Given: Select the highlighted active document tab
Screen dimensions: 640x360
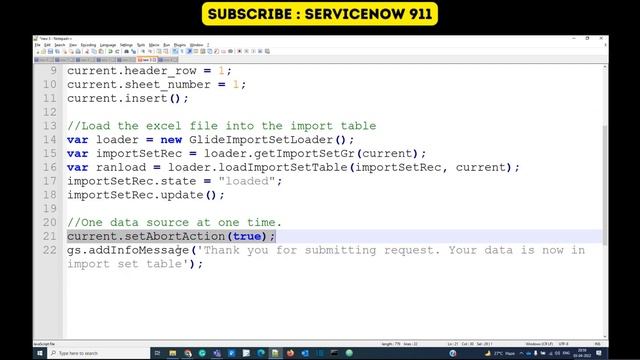Looking at the screenshot, I should coord(147,60).
